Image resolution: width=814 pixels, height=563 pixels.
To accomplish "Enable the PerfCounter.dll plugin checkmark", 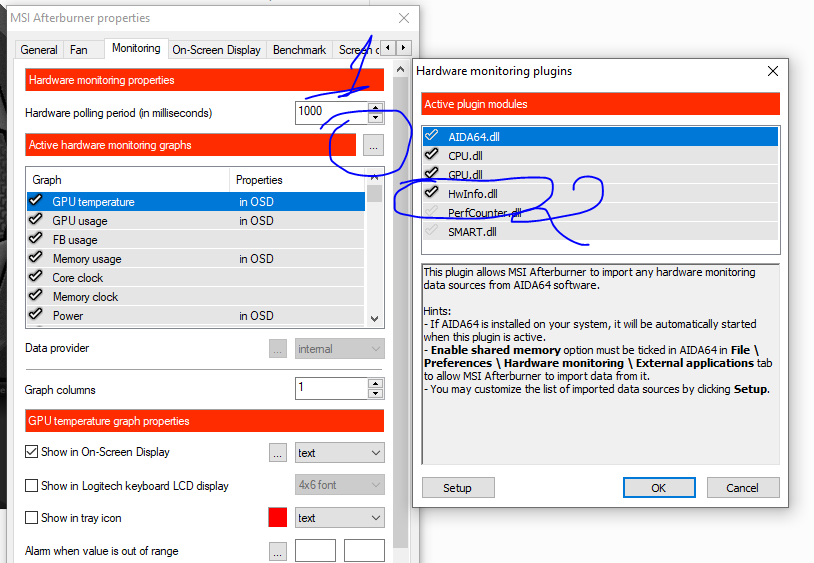I will tap(431, 212).
